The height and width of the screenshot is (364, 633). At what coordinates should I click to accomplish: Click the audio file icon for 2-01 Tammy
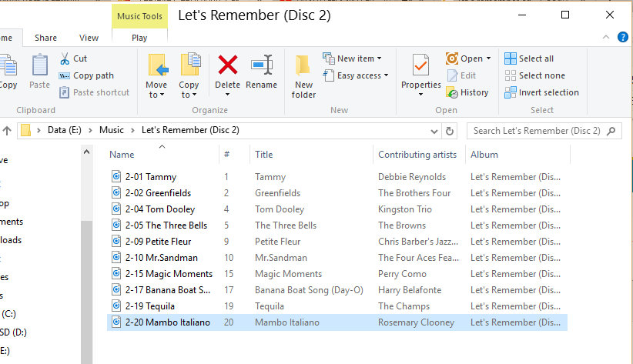(116, 176)
